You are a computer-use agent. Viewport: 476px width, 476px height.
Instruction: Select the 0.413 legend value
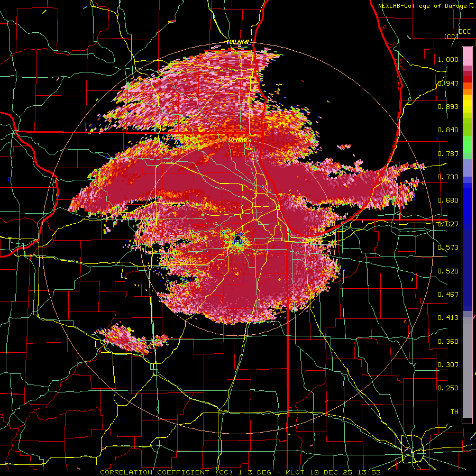pos(448,318)
